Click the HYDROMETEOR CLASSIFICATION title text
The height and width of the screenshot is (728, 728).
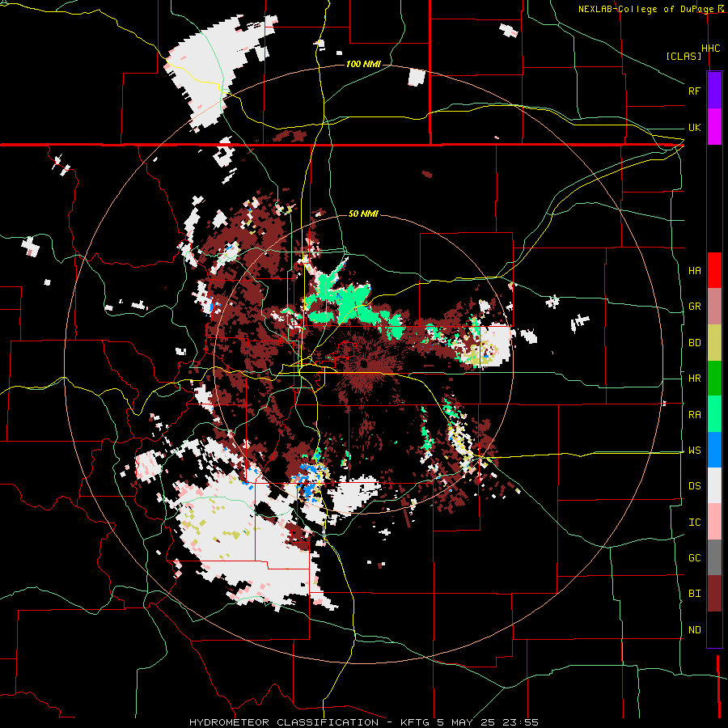pos(284,722)
